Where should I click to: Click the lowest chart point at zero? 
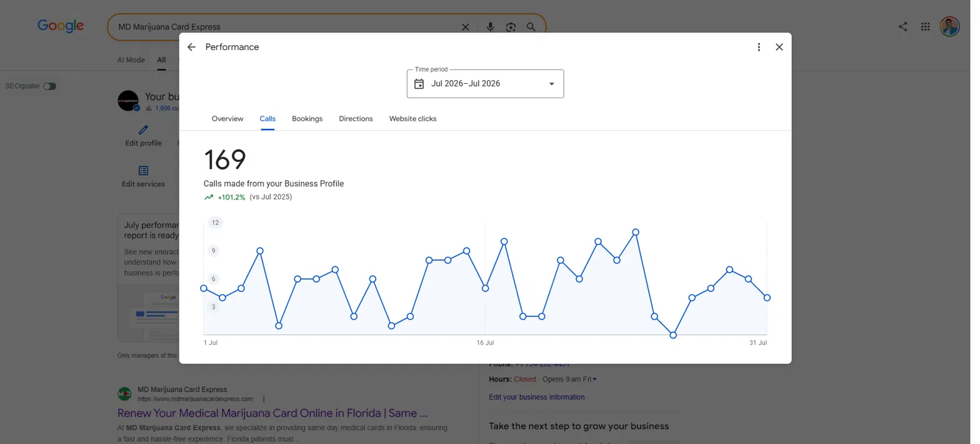[x=673, y=335]
